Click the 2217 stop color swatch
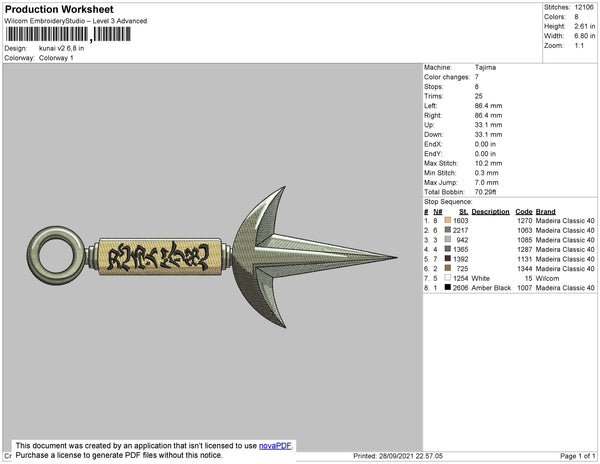Viewport: 600px width, 464px height. point(448,230)
